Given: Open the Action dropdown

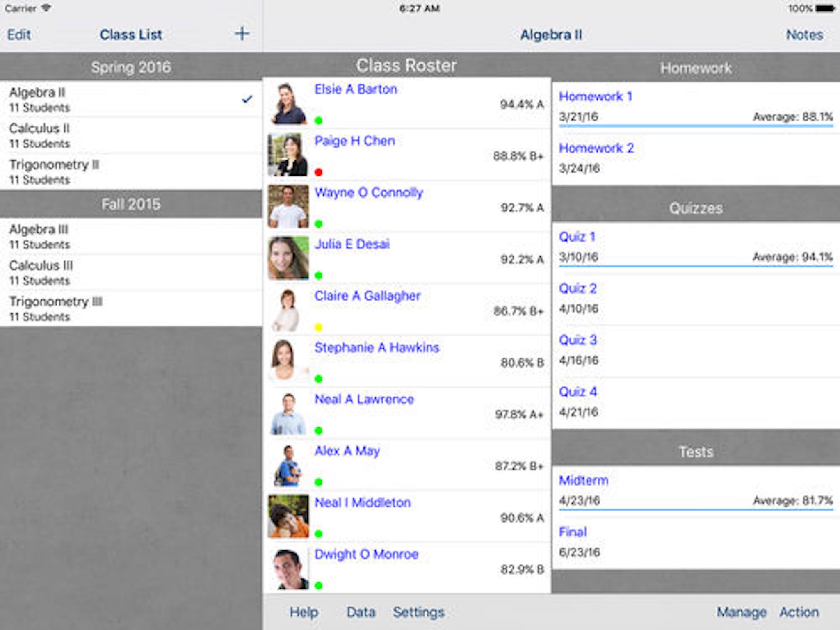Looking at the screenshot, I should pyautogui.click(x=799, y=612).
